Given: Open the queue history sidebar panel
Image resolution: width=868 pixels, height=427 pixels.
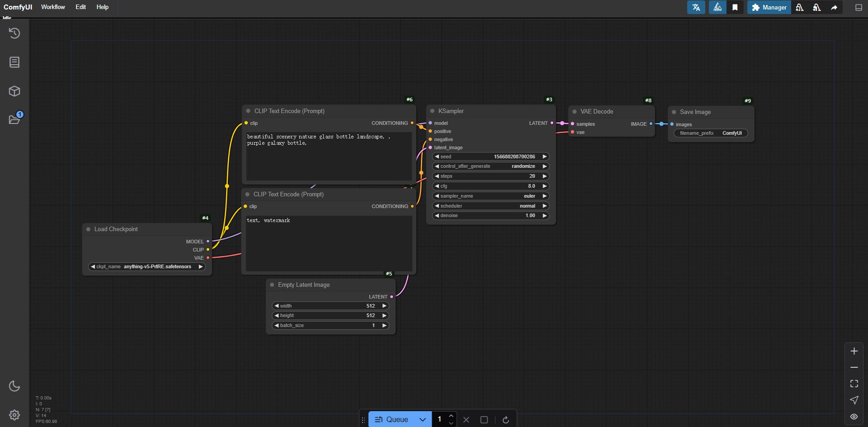Looking at the screenshot, I should pyautogui.click(x=14, y=33).
